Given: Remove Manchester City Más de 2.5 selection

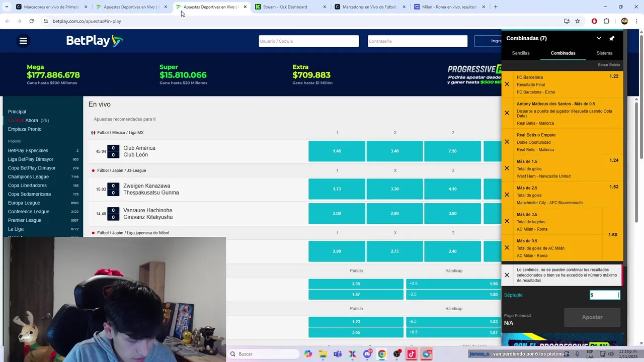Looking at the screenshot, I should (507, 195).
